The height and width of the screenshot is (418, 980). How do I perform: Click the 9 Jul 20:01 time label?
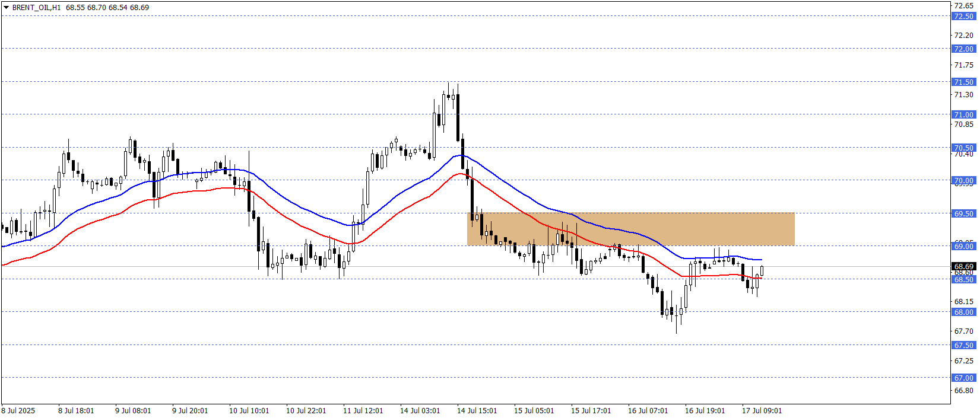190,411
